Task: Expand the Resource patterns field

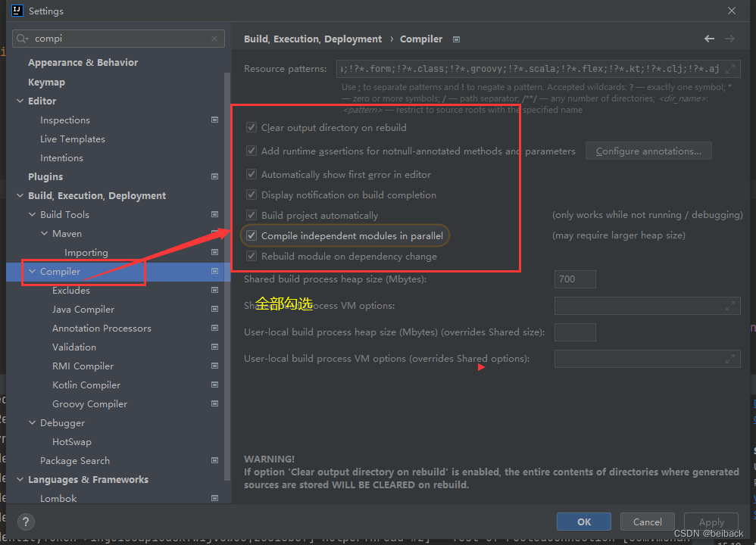Action: [730, 69]
